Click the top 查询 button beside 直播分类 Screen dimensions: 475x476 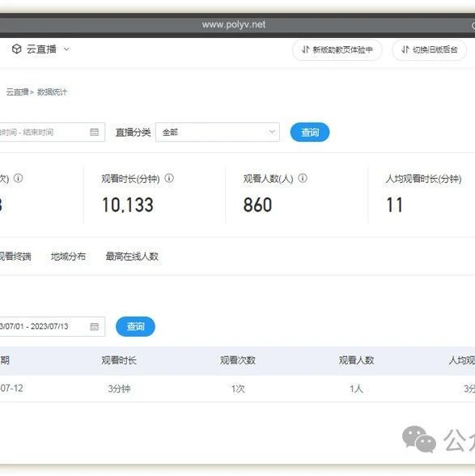click(310, 132)
